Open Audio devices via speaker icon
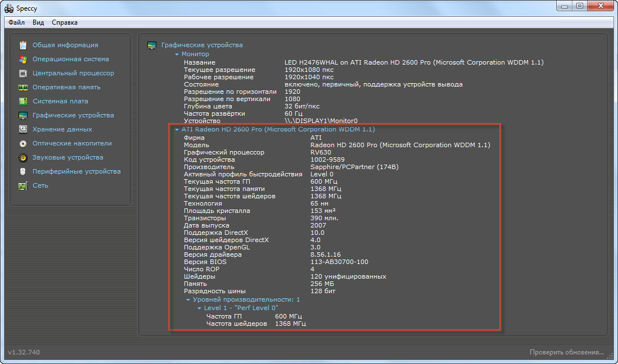618x364 pixels. (x=23, y=157)
